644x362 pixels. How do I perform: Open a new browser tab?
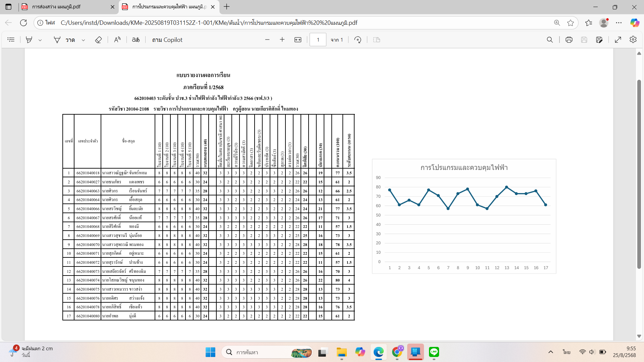[x=227, y=7]
